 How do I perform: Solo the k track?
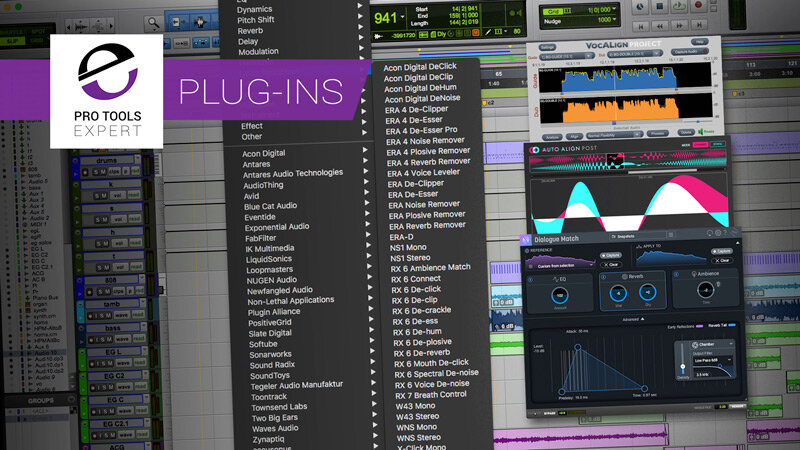97,196
